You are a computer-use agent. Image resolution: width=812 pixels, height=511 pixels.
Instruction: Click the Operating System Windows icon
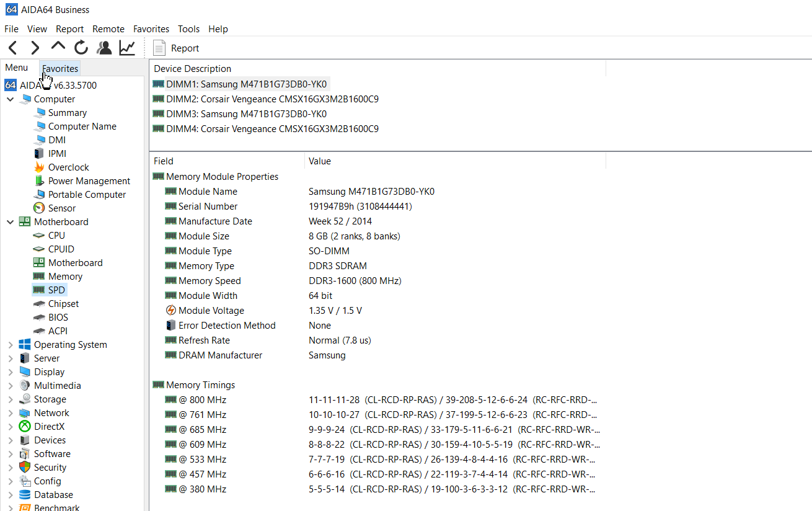[x=25, y=344]
